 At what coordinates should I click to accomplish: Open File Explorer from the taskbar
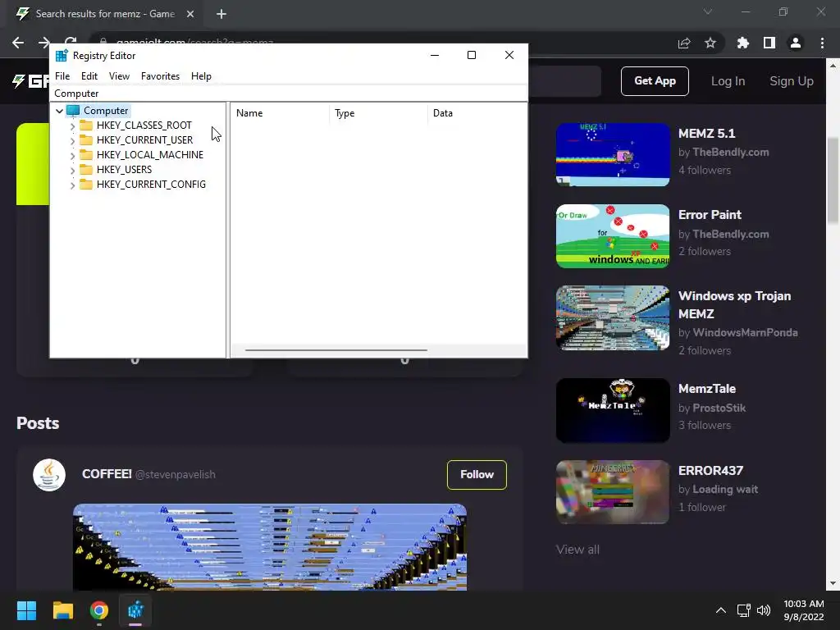pyautogui.click(x=62, y=610)
